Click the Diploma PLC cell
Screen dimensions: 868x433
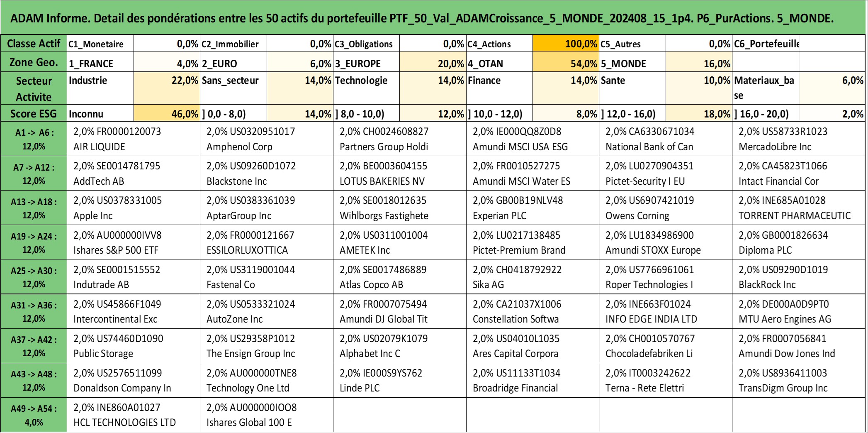point(799,242)
